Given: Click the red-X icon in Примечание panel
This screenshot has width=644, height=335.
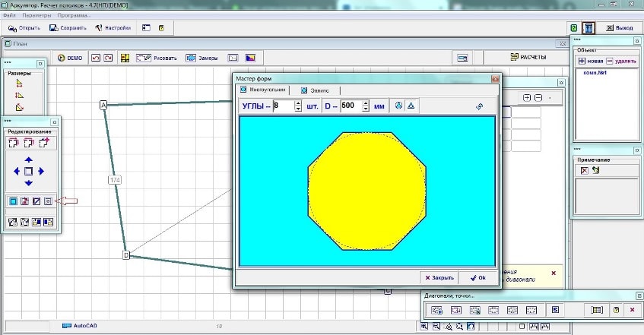Looking at the screenshot, I should [584, 170].
